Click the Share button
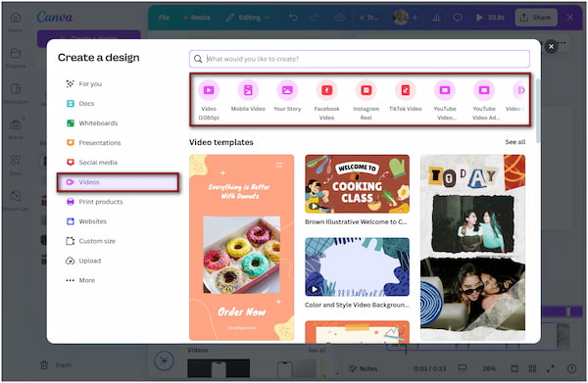Viewport: 588px width, 383px height. click(x=536, y=18)
